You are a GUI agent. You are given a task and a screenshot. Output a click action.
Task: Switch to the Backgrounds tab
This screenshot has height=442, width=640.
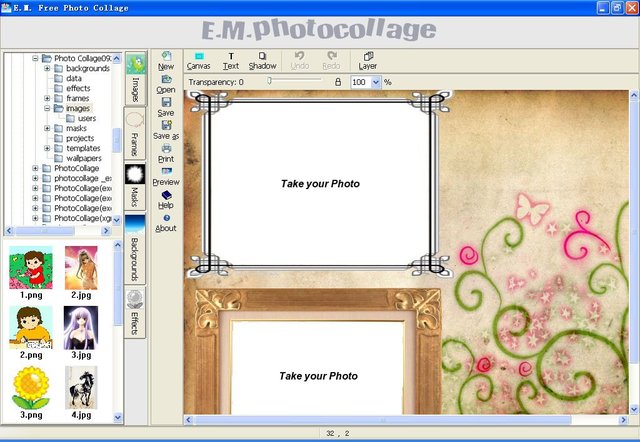135,249
